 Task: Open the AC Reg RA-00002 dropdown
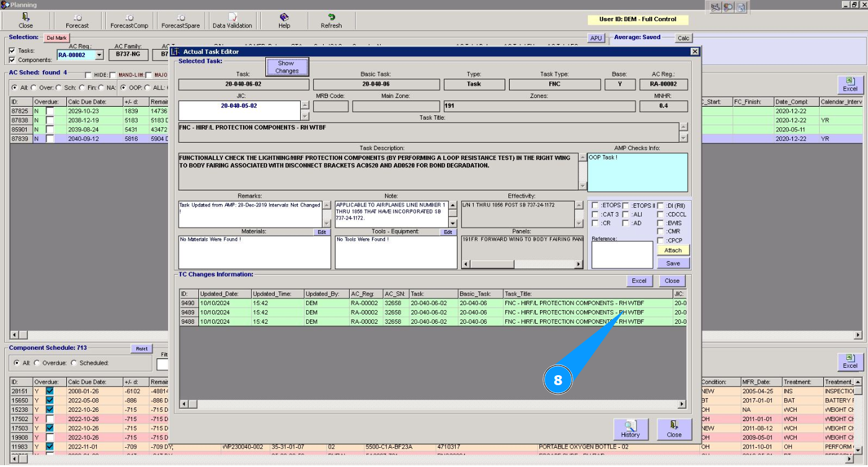99,55
